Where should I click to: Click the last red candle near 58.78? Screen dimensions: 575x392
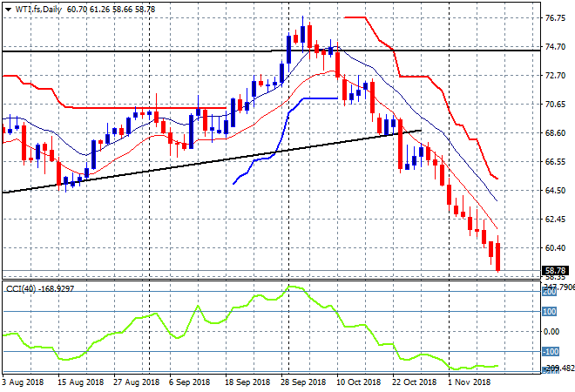(497, 257)
